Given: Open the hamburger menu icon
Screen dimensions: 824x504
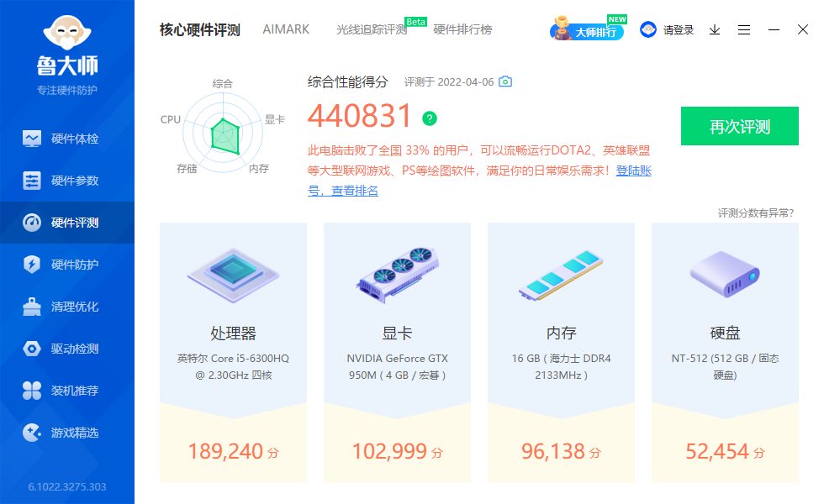Looking at the screenshot, I should tap(744, 30).
